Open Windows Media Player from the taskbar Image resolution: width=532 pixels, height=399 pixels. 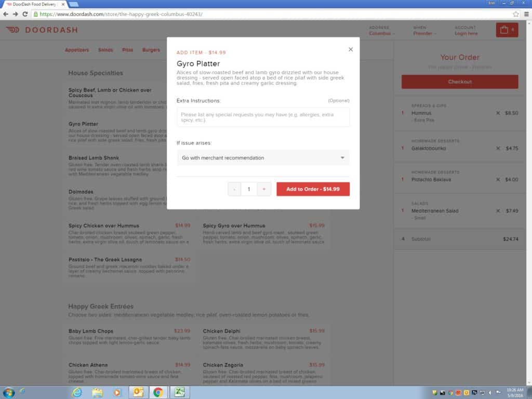click(117, 393)
